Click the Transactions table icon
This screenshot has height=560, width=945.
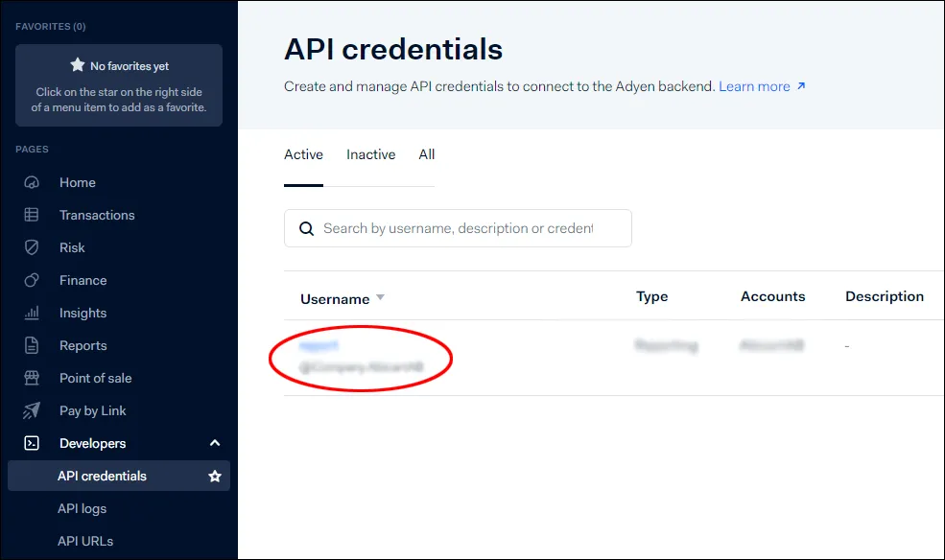[x=32, y=215]
